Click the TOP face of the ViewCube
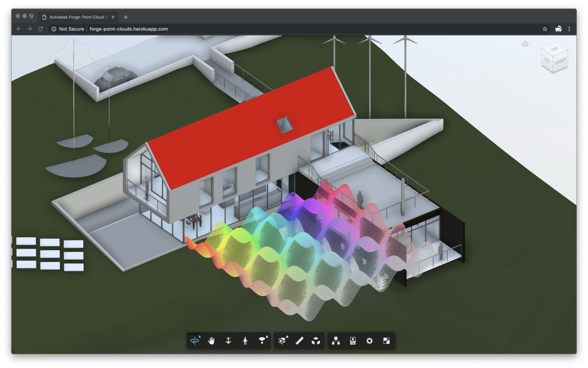The image size is (588, 368). tap(555, 50)
